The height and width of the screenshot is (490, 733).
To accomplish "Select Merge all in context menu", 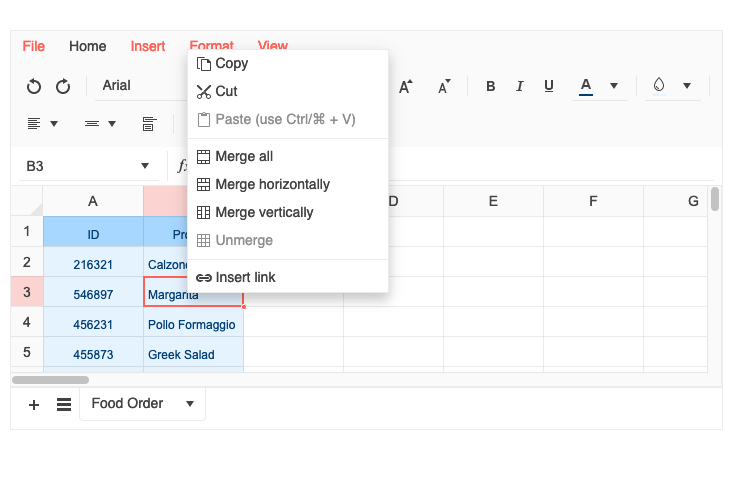I will click(x=288, y=157).
